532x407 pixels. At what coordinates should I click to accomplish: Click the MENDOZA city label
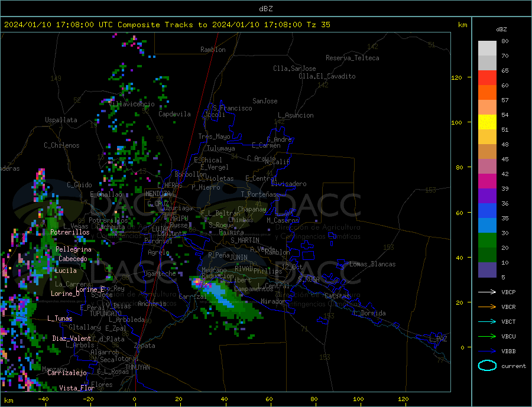159,194
